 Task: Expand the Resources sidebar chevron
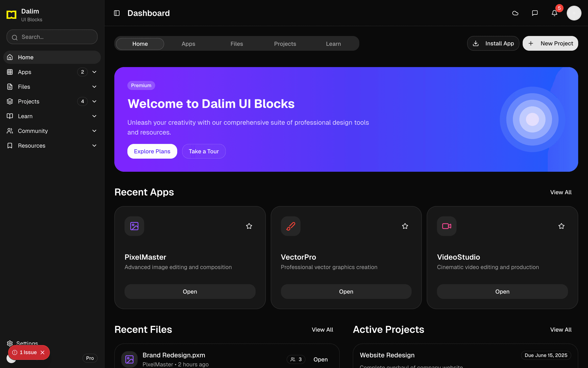94,146
